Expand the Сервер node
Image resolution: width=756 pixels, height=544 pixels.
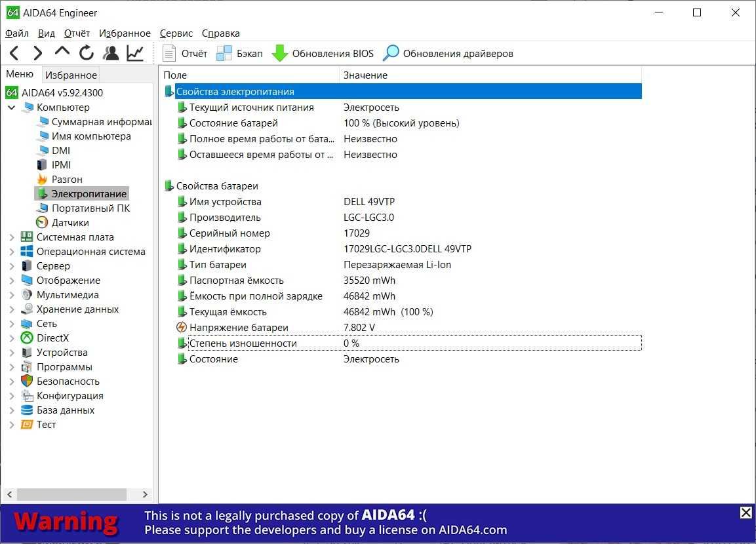coord(12,266)
